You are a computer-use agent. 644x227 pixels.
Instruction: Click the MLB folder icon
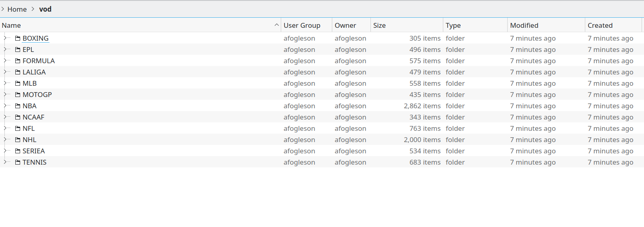pyautogui.click(x=18, y=83)
